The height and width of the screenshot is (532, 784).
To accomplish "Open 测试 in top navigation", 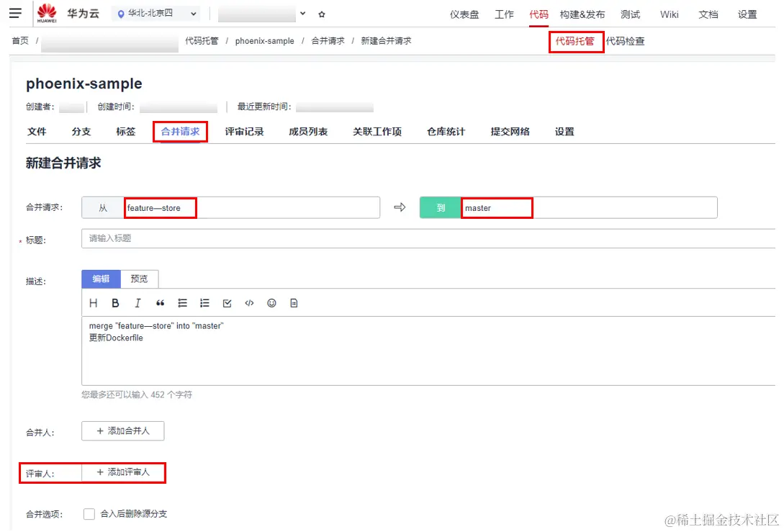I will 630,14.
